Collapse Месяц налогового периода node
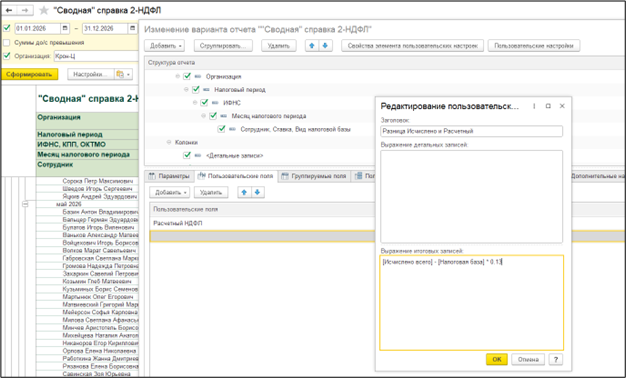Screen dimensions: 626x378 (x=204, y=116)
